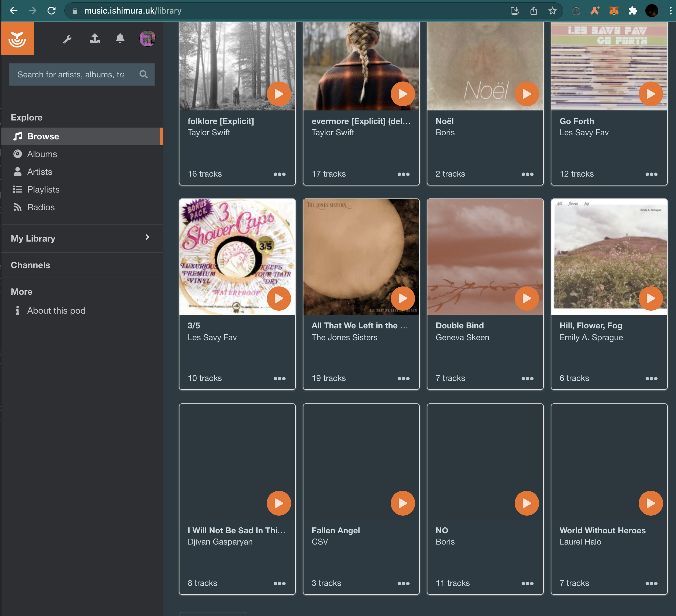
Task: Open the Channels section
Action: click(x=30, y=265)
